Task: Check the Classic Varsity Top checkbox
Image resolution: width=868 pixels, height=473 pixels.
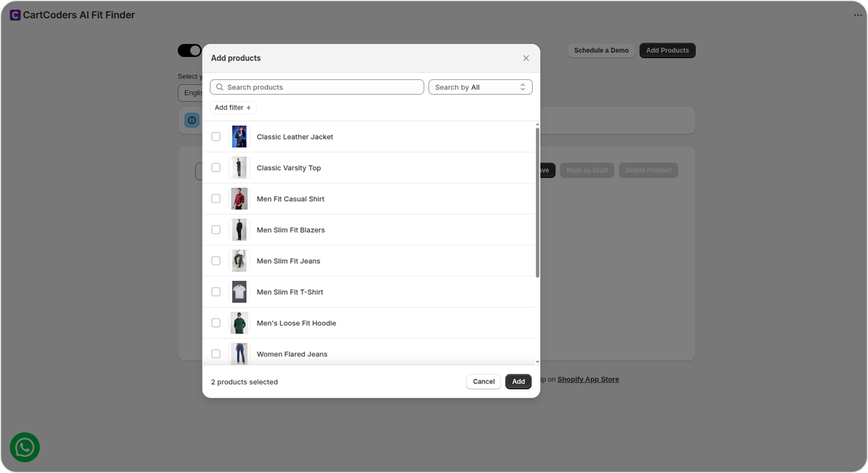Action: click(x=216, y=168)
